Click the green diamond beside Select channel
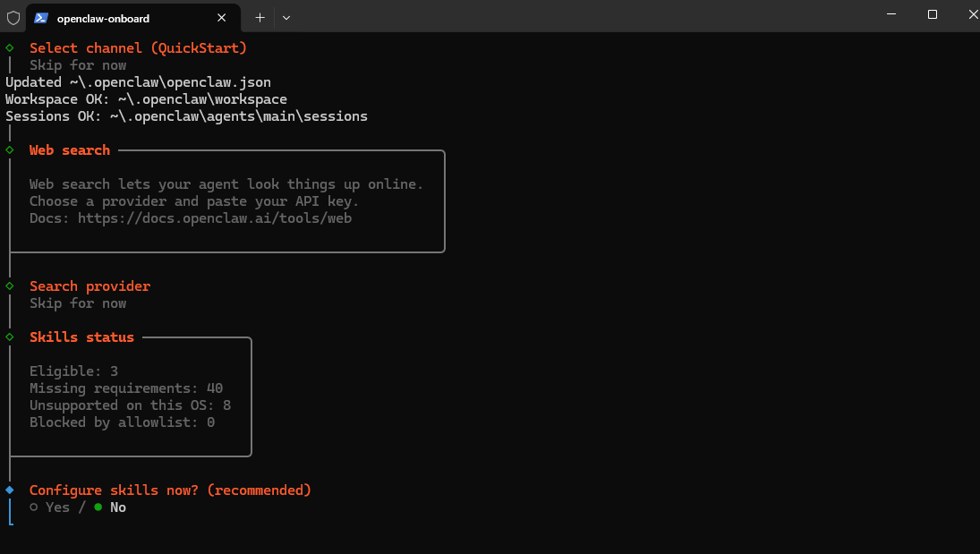 (10, 47)
